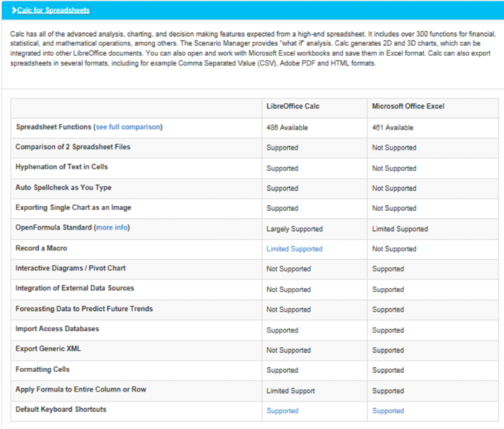This screenshot has height=429, width=504.
Task: Open the Calc for Spreadsheets header link
Action: (x=53, y=10)
